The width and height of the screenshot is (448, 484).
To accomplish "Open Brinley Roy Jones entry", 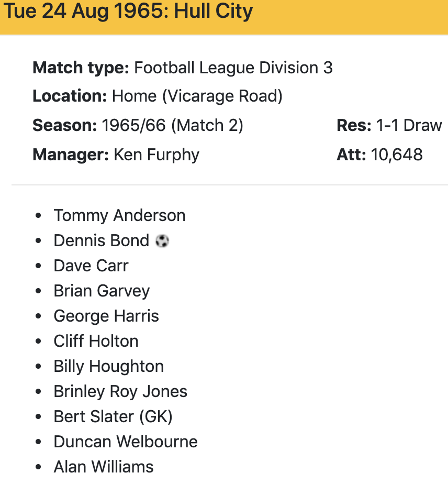I will pos(120,391).
